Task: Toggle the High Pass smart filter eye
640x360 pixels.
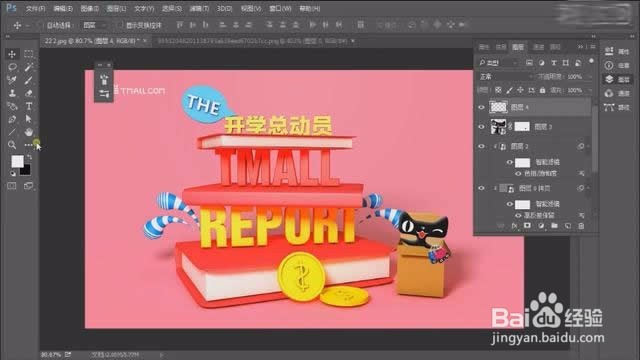Action: coord(518,215)
